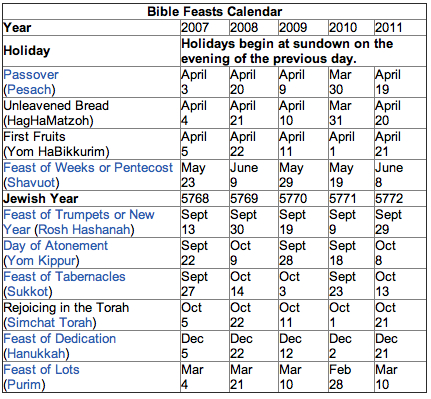Visit the Shavuot link
Viewport: 431px width, 399px height.
pyautogui.click(x=31, y=183)
